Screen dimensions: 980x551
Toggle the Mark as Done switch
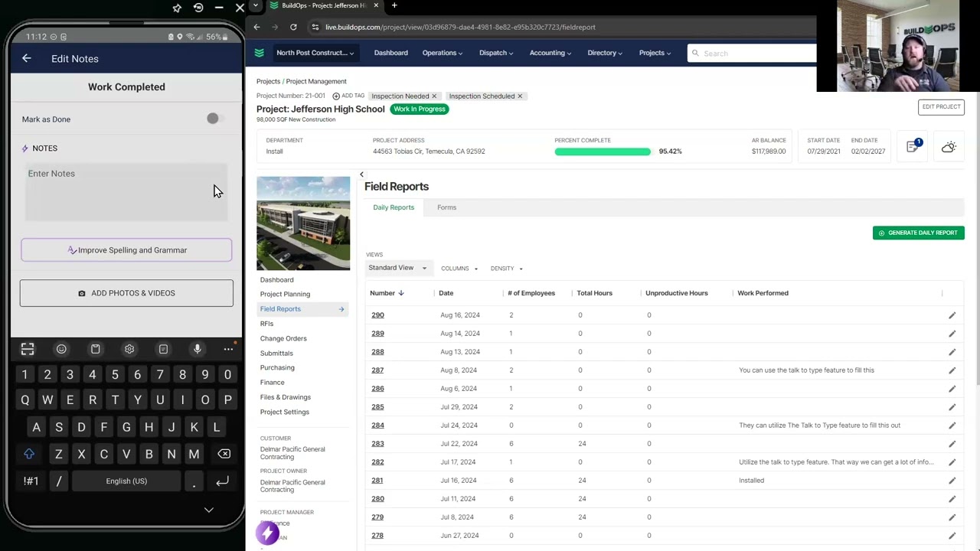[214, 119]
